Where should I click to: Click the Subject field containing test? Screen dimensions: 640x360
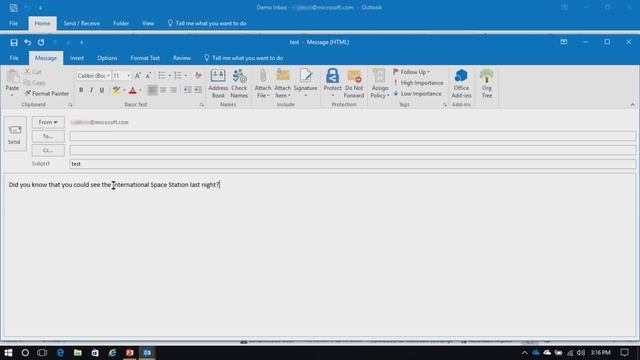(353, 164)
